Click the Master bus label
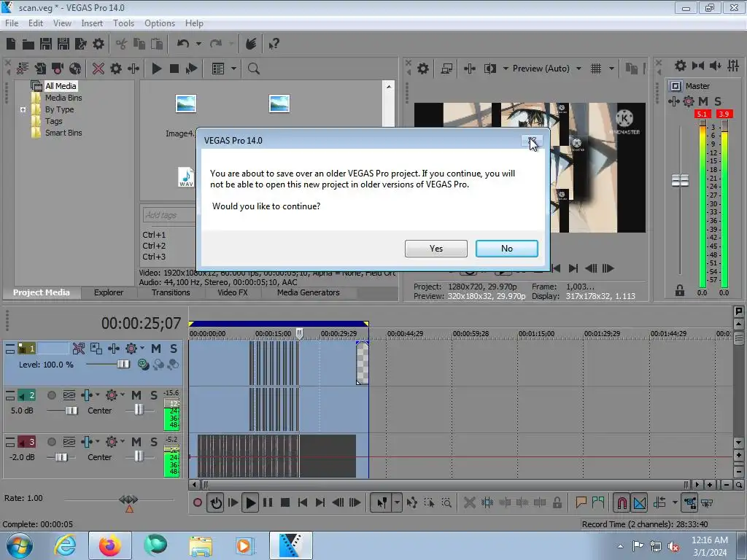The width and height of the screenshot is (747, 560). click(697, 86)
